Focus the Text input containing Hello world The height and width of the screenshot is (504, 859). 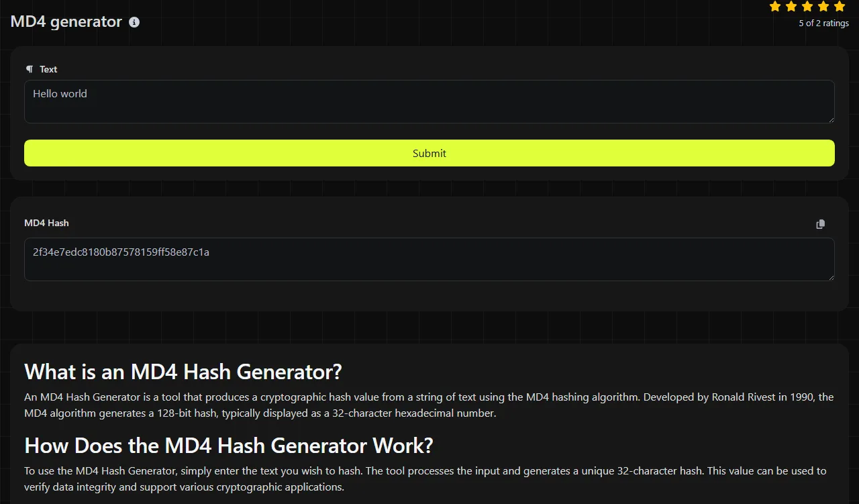(x=429, y=102)
